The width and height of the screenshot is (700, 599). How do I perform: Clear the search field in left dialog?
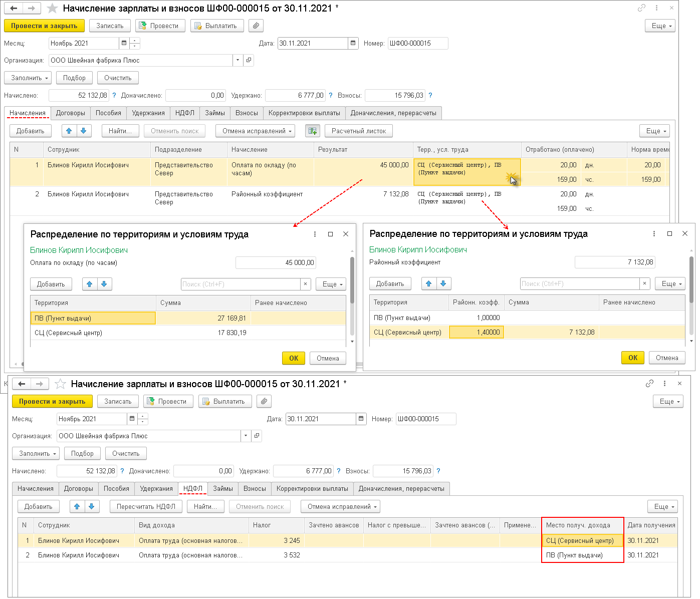[306, 284]
